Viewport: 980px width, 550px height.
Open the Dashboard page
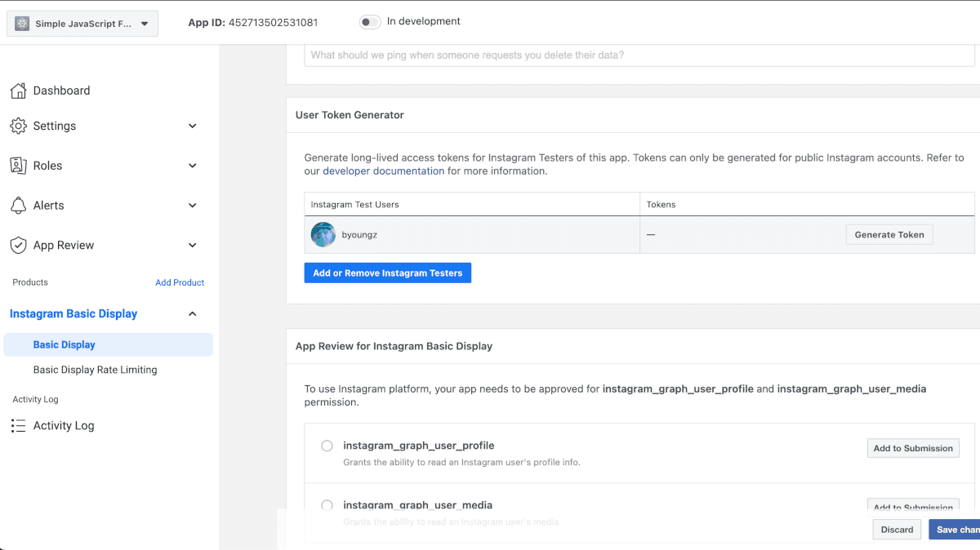[x=61, y=91]
